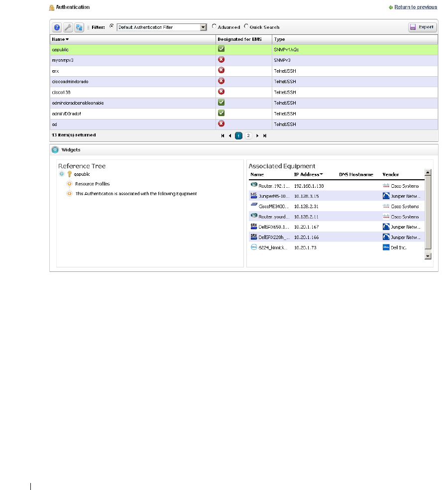
Task: Open the help question-mark icon
Action: tap(57, 27)
